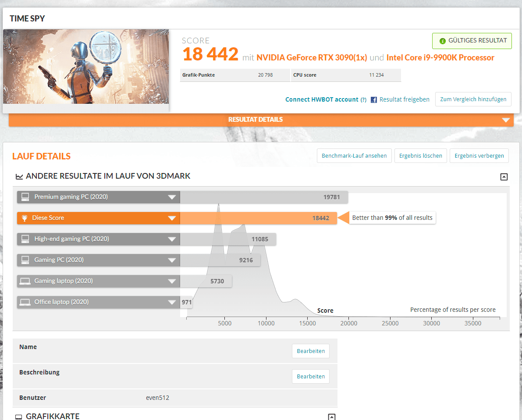Expand Office laptop (2020) dropdown arrow
The height and width of the screenshot is (420, 522).
(x=172, y=302)
